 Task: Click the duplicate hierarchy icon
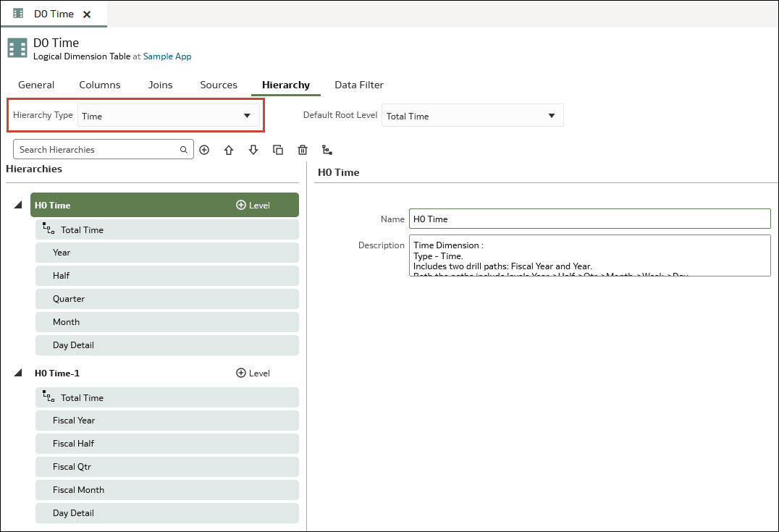coord(278,150)
